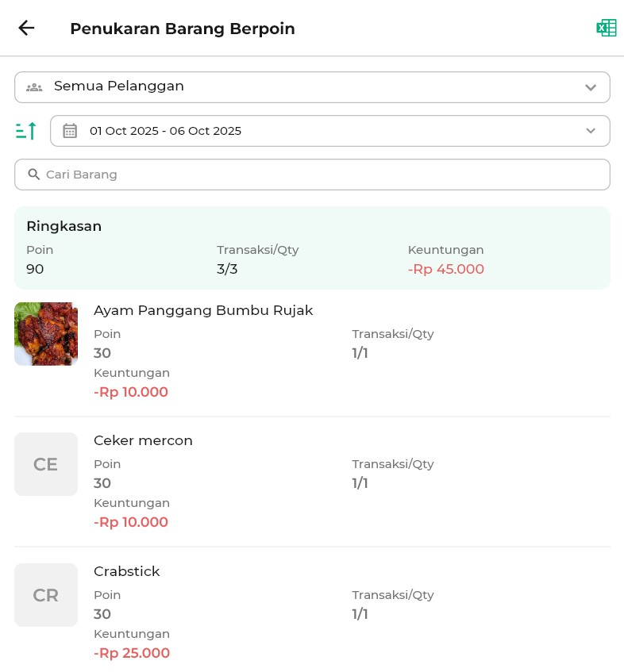Select the -Rp 45.000 total Keuntungan
The image size is (624, 672).
pos(446,269)
